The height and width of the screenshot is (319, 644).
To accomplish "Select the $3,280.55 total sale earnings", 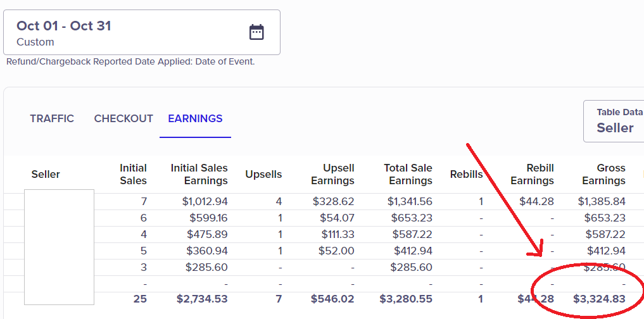I will (x=406, y=299).
